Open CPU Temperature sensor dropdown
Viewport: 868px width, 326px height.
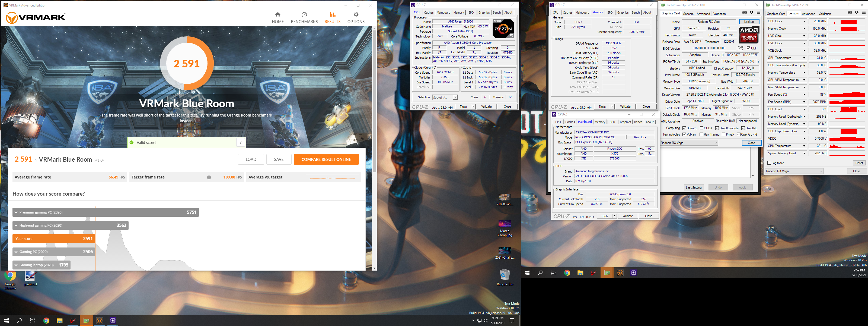(804, 146)
